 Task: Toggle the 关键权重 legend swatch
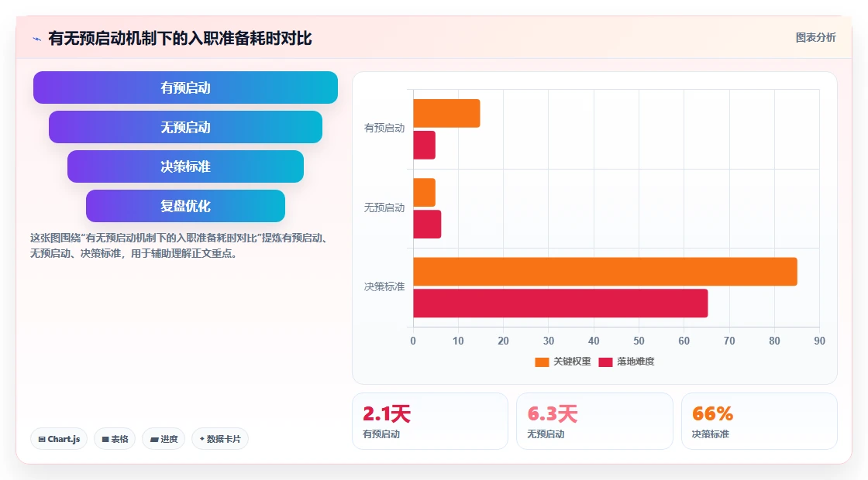pos(542,362)
